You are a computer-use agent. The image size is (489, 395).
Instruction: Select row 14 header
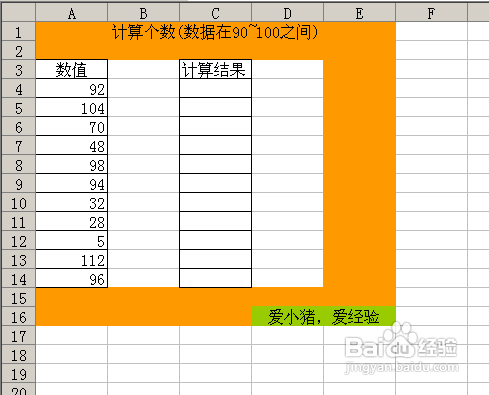(x=19, y=279)
